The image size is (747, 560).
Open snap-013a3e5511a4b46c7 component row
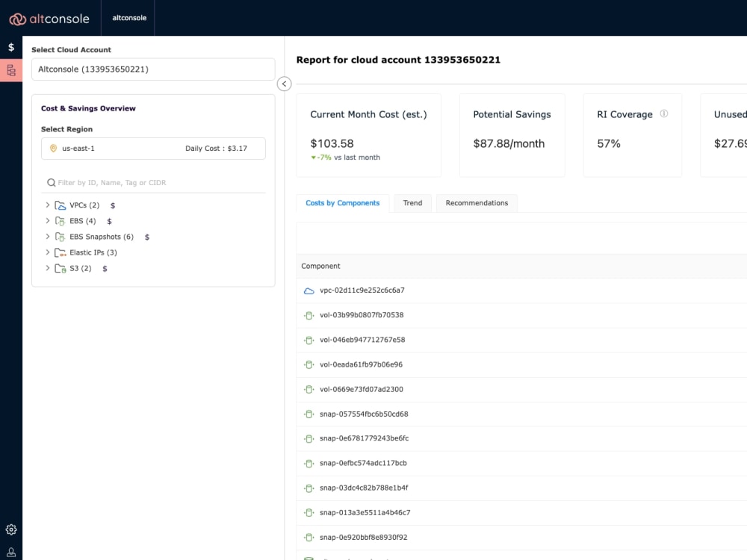click(x=521, y=513)
